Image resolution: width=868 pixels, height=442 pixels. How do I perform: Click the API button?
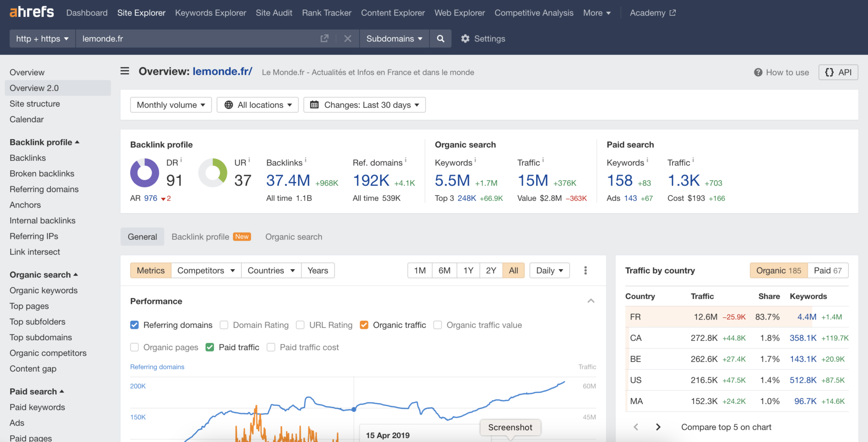coord(838,72)
